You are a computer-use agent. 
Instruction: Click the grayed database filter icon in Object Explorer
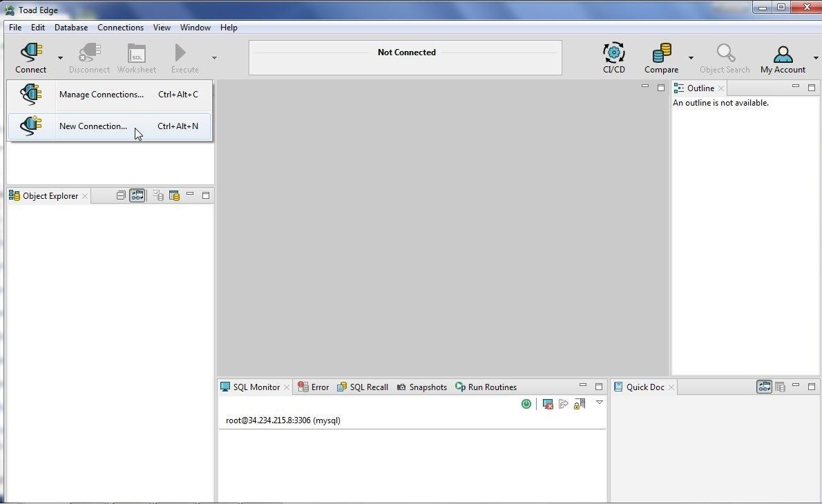click(x=158, y=195)
